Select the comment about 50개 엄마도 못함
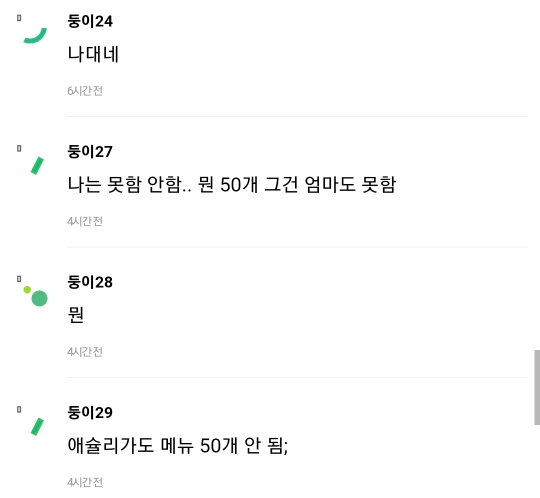Screen dimensions: 540x498 click(x=231, y=185)
